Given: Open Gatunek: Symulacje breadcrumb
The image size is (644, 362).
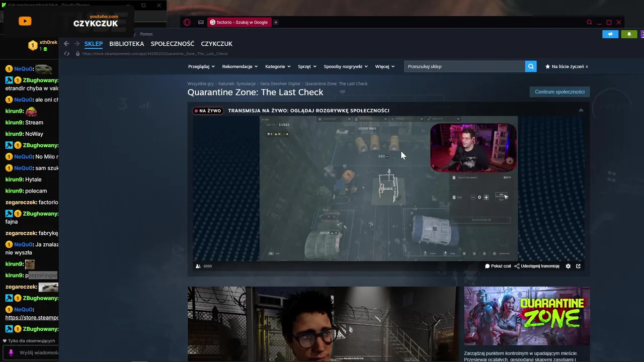Looking at the screenshot, I should pyautogui.click(x=237, y=83).
